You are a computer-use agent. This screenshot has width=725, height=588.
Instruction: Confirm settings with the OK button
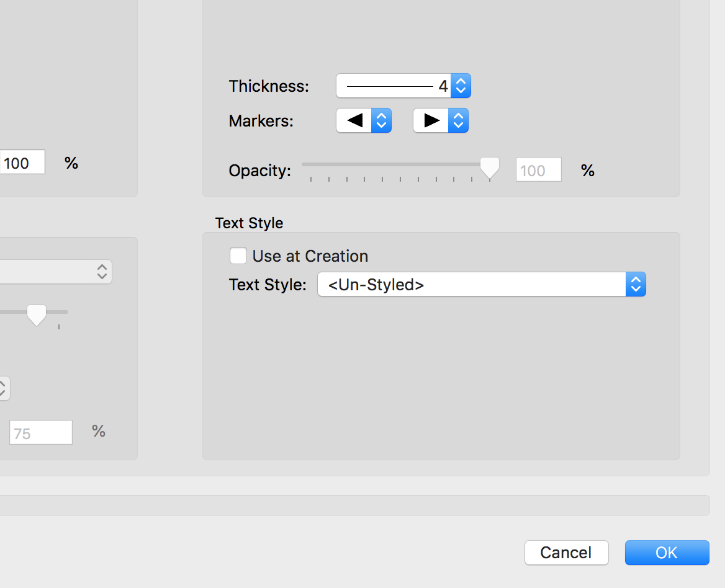tap(667, 552)
